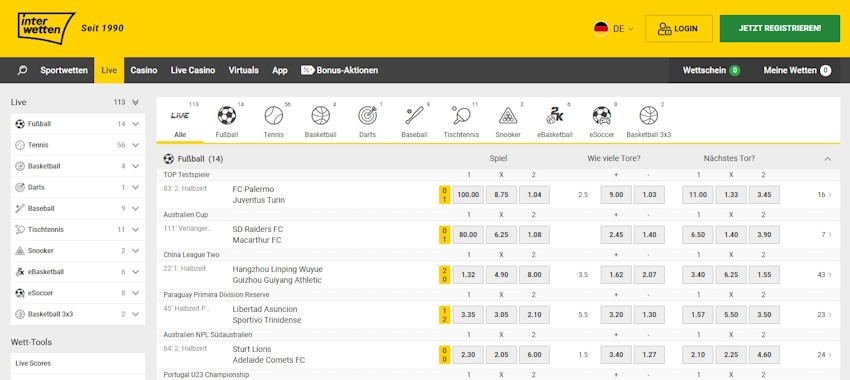Open Macarthur FC match

(x=257, y=240)
